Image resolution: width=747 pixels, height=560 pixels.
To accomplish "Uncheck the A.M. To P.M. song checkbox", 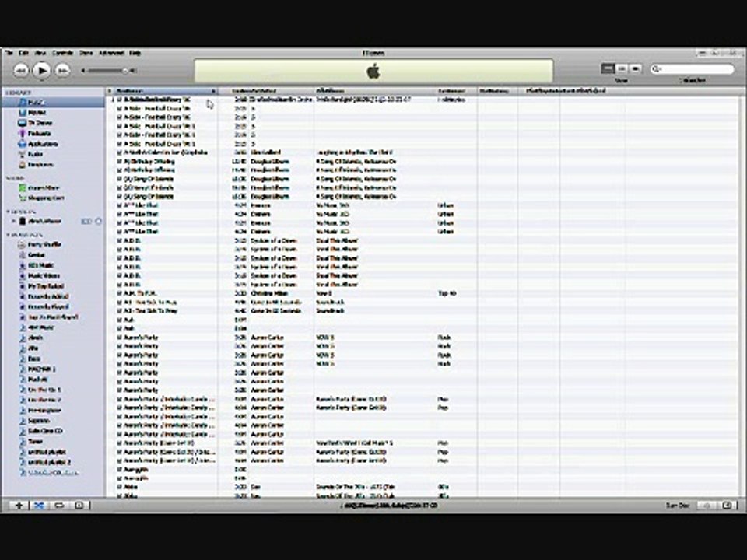I will [x=120, y=293].
